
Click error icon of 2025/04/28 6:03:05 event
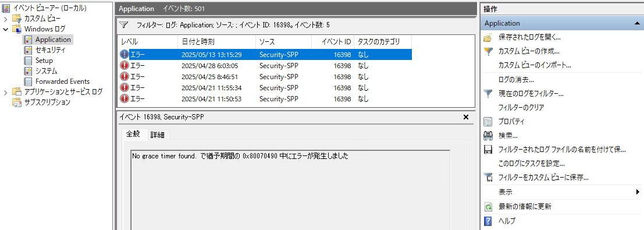(x=124, y=65)
